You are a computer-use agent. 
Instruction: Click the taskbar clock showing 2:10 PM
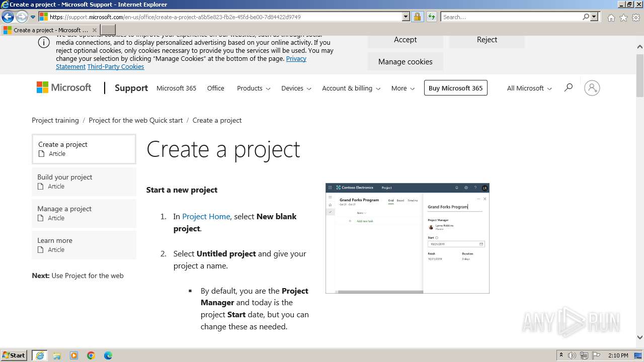618,355
